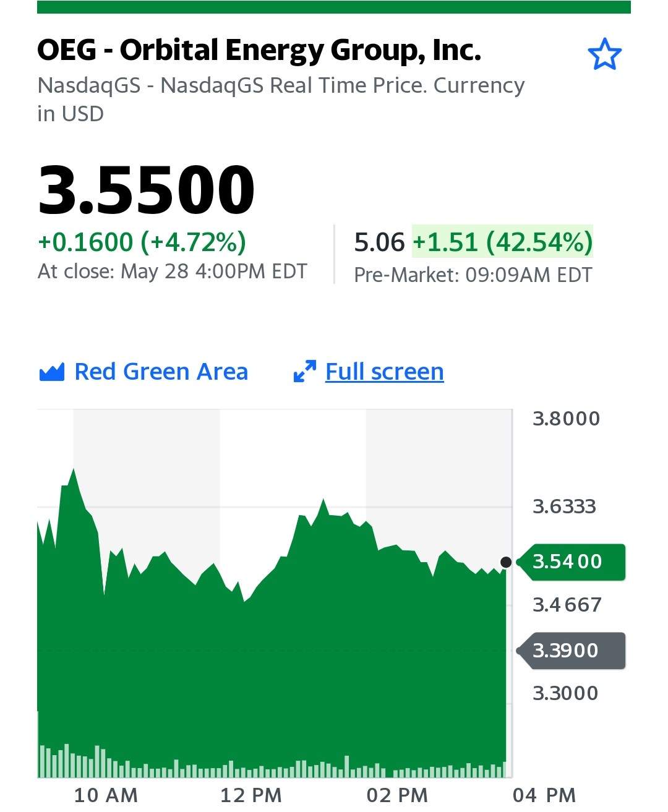Click the 3.4667 price axis label
668x812 pixels.
pyautogui.click(x=567, y=605)
